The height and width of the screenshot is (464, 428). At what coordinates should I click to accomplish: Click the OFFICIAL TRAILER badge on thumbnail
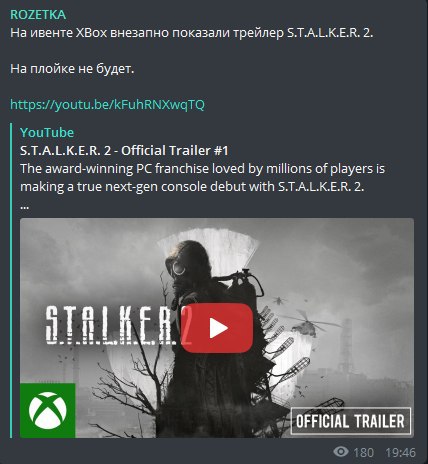coord(351,421)
